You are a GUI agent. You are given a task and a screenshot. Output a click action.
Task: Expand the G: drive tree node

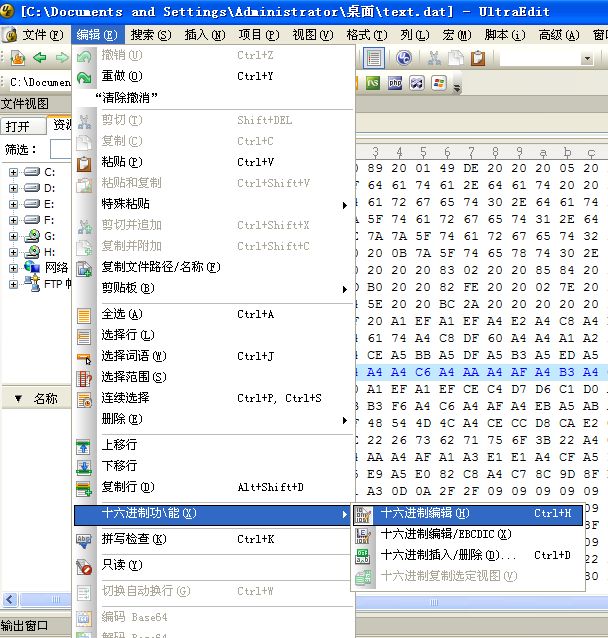[x=13, y=236]
